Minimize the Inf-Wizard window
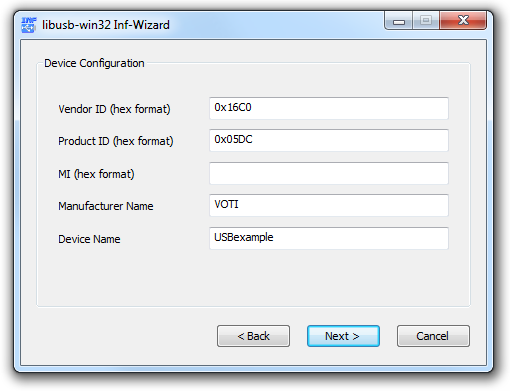The image size is (510, 391). coord(399,21)
